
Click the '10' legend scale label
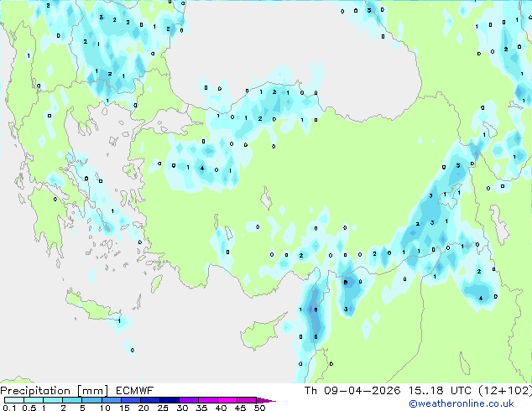click(x=105, y=408)
